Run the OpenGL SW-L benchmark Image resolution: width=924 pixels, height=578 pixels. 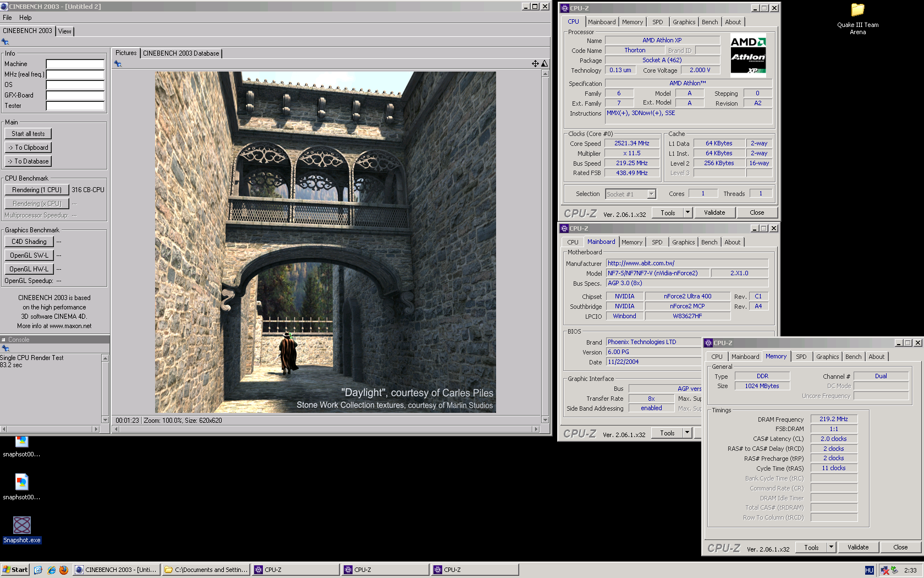pyautogui.click(x=29, y=255)
